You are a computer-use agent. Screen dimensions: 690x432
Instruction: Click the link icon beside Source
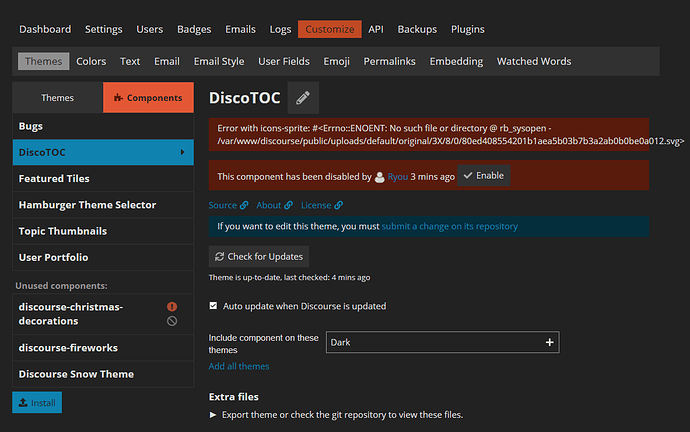pyautogui.click(x=244, y=205)
